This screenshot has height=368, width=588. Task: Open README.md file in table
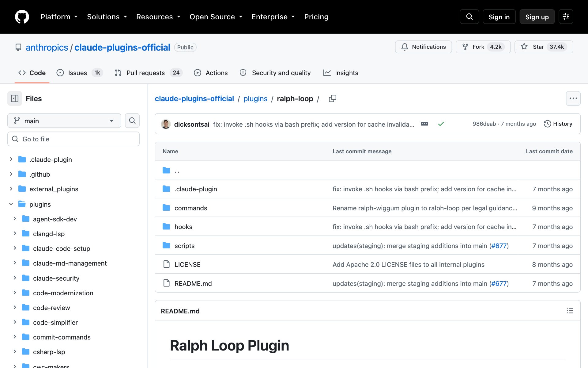pyautogui.click(x=193, y=283)
